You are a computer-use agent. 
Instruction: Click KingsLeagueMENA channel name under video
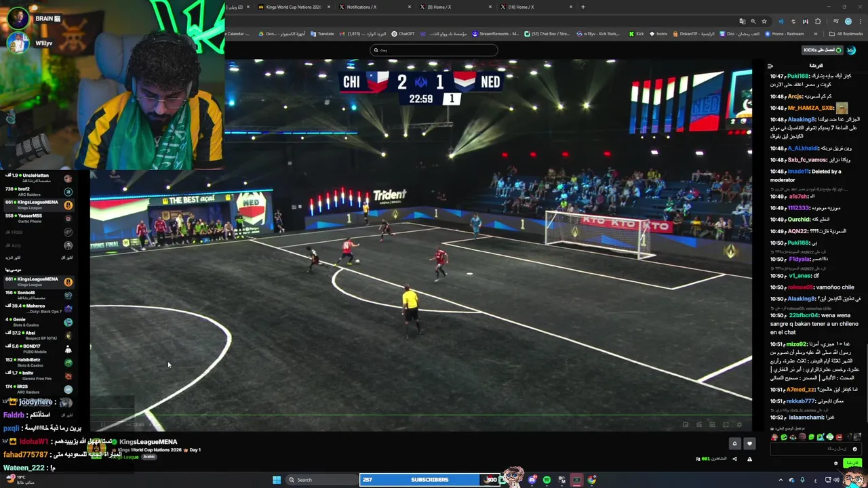click(x=148, y=442)
